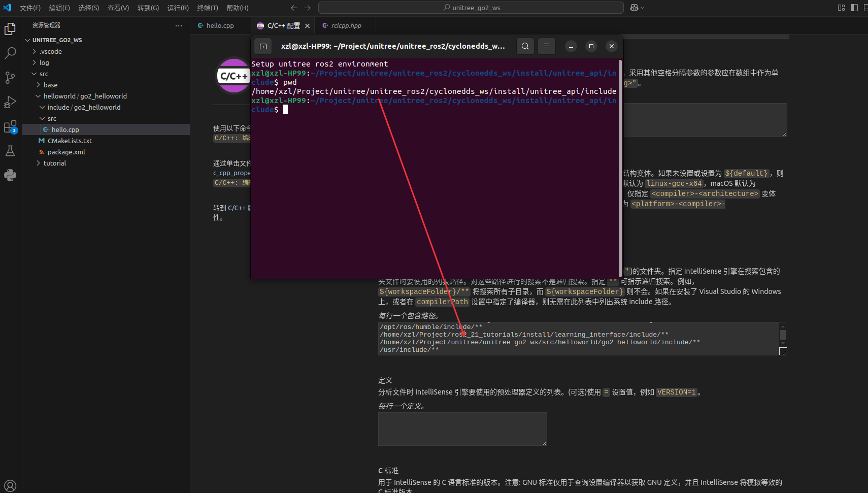The image size is (868, 493).
Task: Minimize the terminal window
Action: pyautogui.click(x=571, y=46)
